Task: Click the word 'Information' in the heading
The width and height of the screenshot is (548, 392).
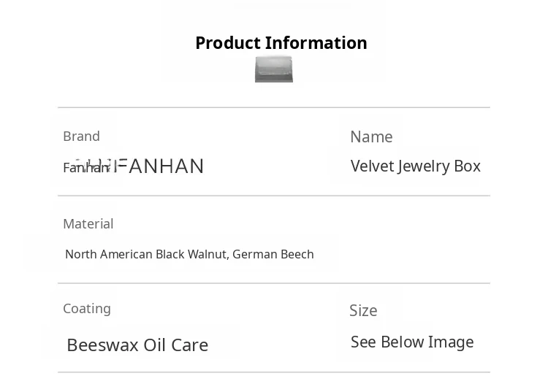Action: coord(316,43)
